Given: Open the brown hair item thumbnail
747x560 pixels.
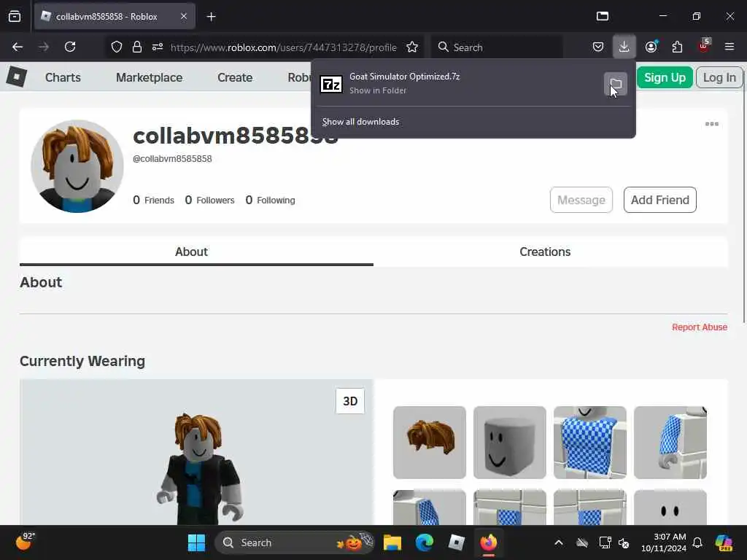Looking at the screenshot, I should click(x=430, y=443).
